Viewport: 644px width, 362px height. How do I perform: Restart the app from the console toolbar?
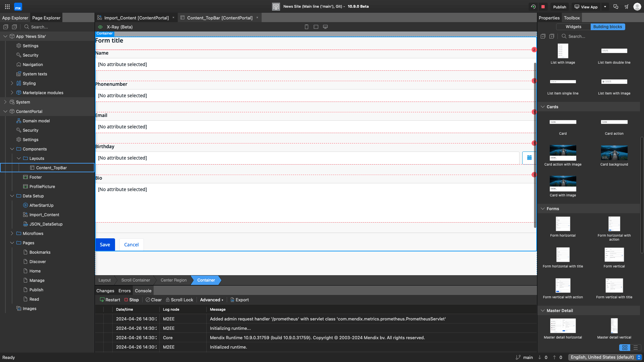click(110, 300)
